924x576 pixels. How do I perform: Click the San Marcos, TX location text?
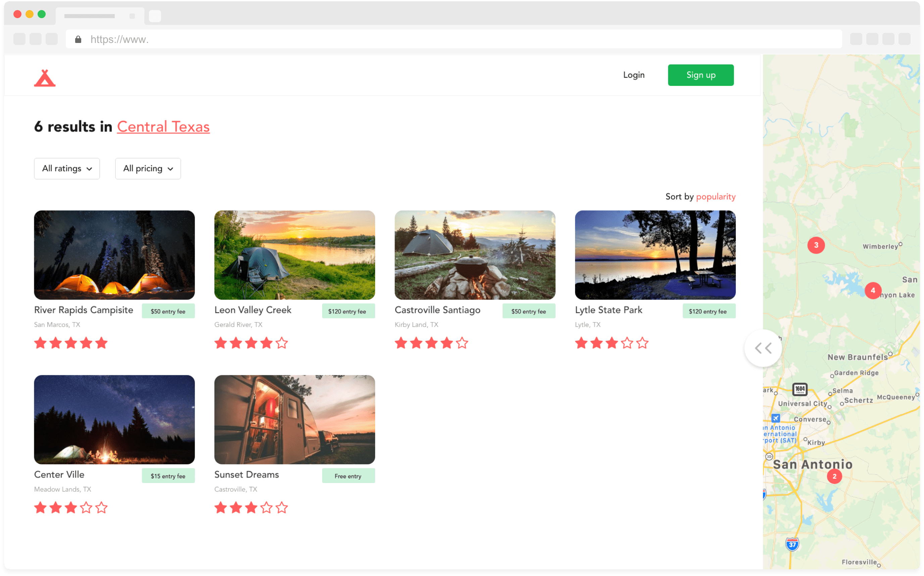click(57, 325)
